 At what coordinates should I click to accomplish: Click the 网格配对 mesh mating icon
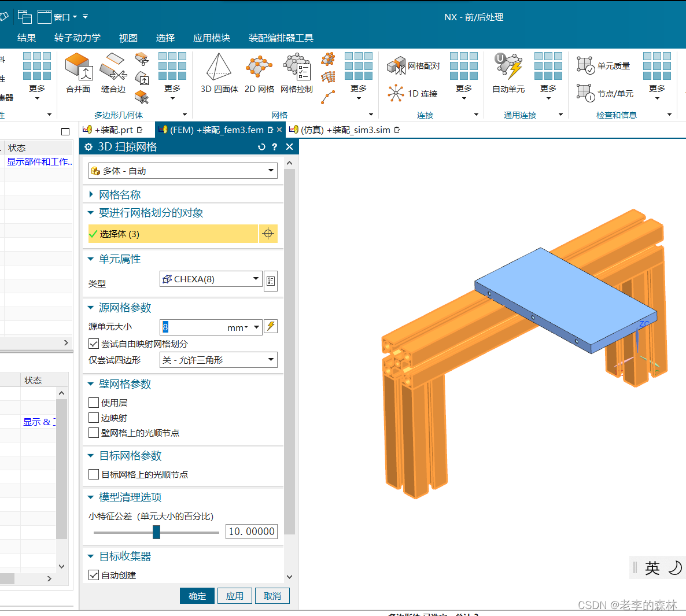click(396, 65)
